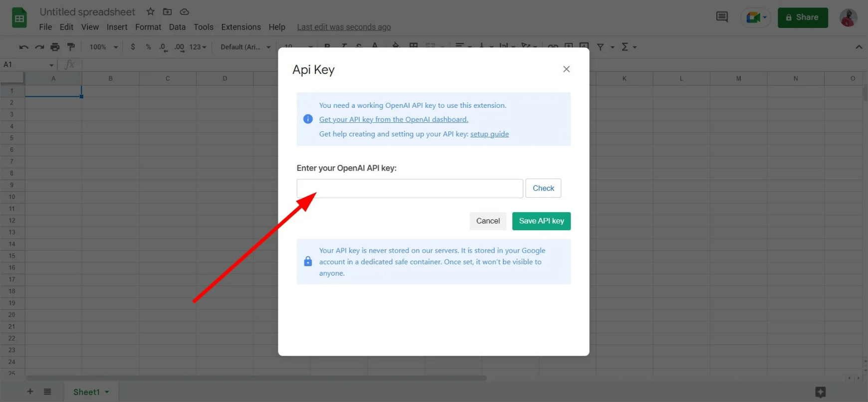
Task: Click the horizontal scrollbar at the bottom
Action: click(x=256, y=378)
